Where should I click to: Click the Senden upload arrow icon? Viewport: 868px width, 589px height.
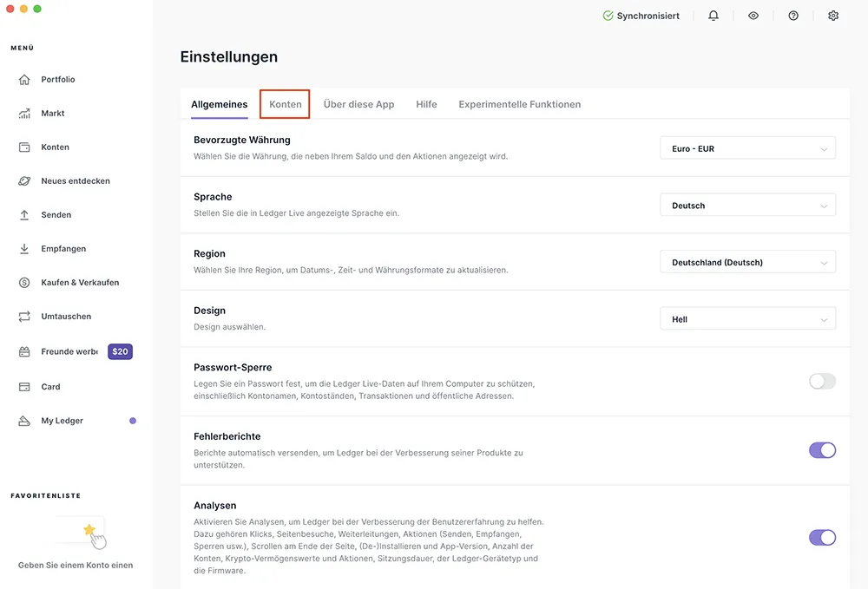coord(24,215)
